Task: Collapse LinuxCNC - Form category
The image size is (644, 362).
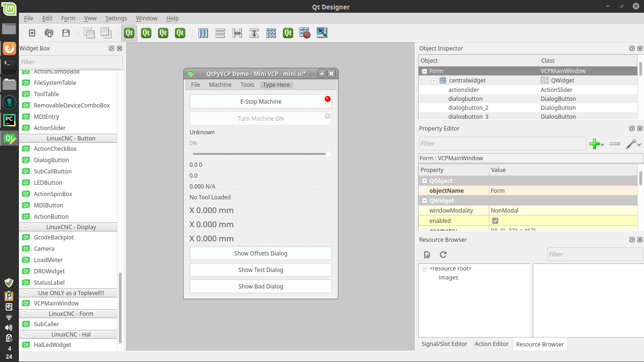Action: pyautogui.click(x=25, y=314)
